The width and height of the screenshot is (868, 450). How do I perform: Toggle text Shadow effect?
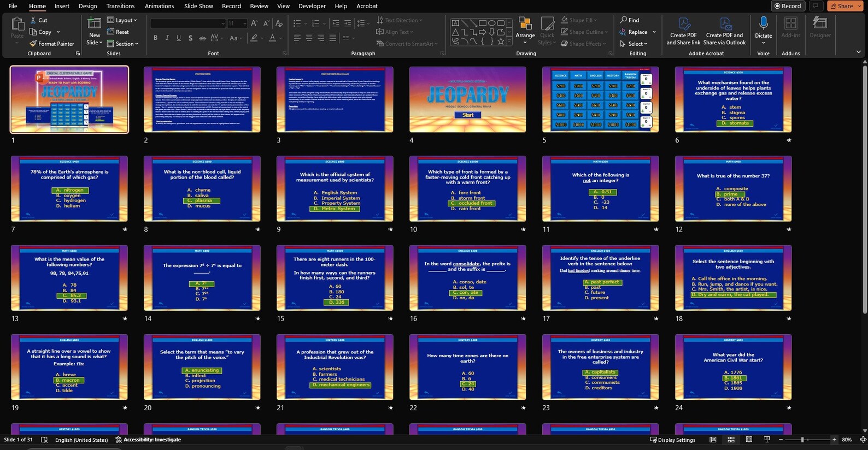tap(190, 38)
